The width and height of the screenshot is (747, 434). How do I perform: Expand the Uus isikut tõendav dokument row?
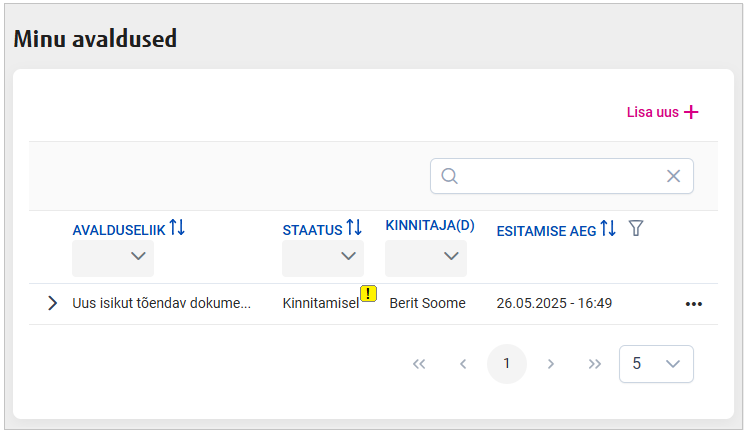(x=52, y=303)
